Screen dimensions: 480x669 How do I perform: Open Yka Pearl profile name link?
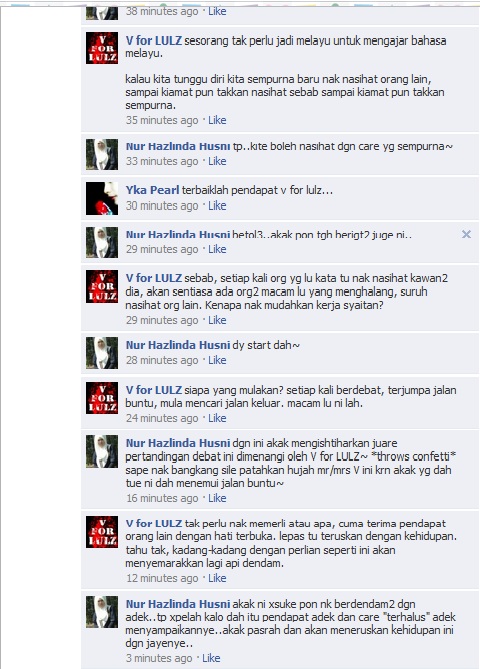[152, 190]
